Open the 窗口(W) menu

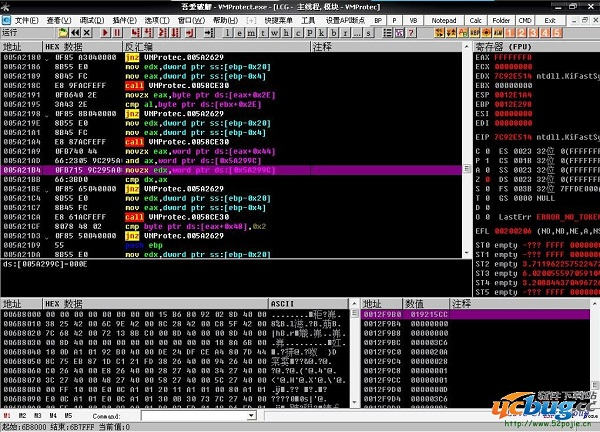(191, 20)
